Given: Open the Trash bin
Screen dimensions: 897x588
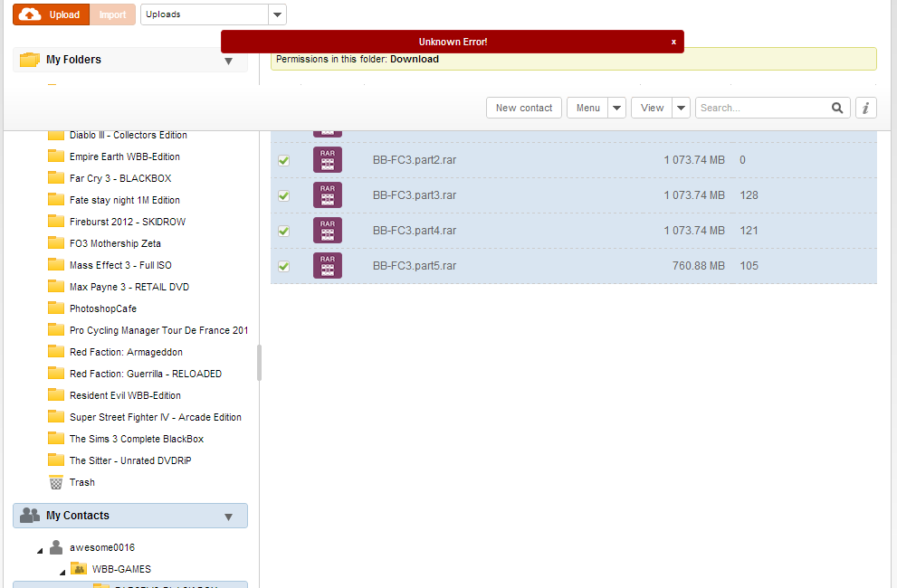Looking at the screenshot, I should click(56, 482).
